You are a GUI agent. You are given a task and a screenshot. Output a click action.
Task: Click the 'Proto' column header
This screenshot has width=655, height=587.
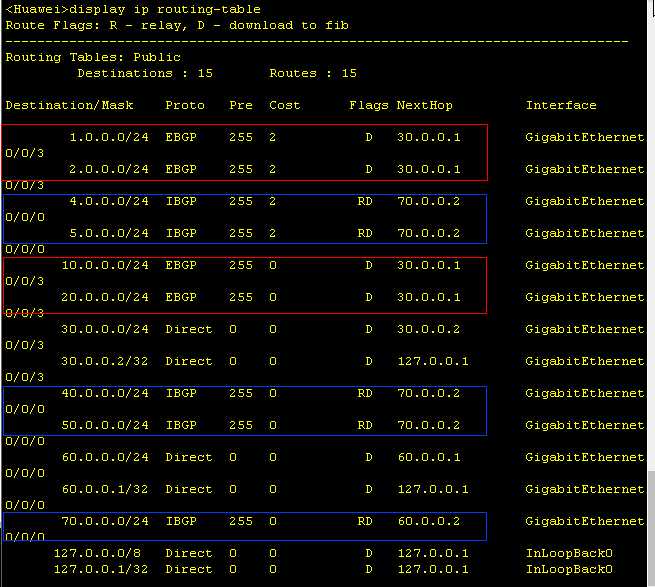(185, 105)
